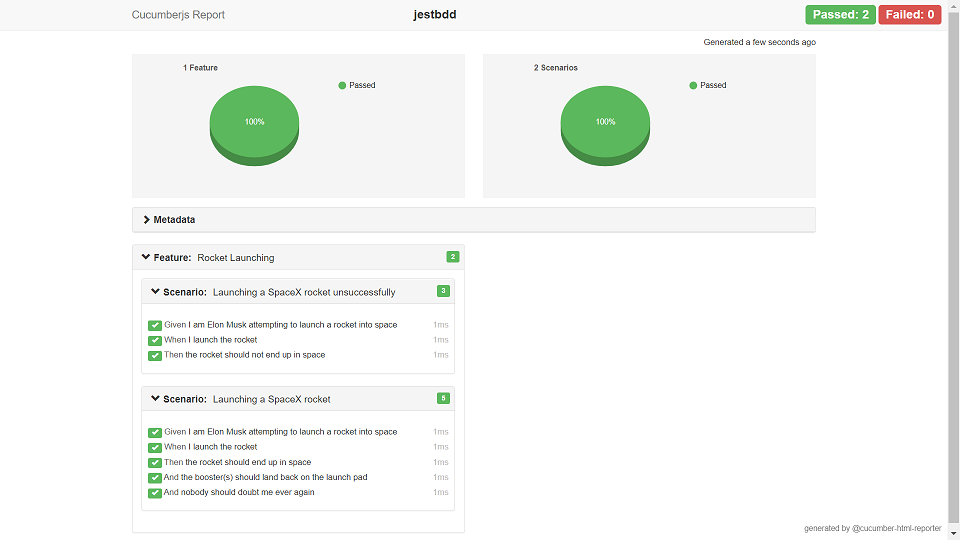This screenshot has height=540, width=960.
Task: Collapse scenario 'Launching a SpaceX rocket' chevron
Action: [x=155, y=399]
